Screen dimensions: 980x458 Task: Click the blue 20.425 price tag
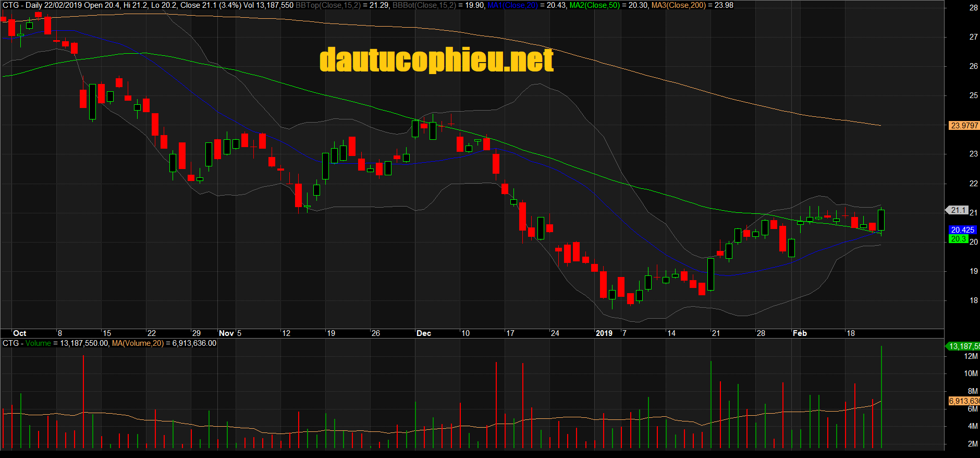[962, 230]
